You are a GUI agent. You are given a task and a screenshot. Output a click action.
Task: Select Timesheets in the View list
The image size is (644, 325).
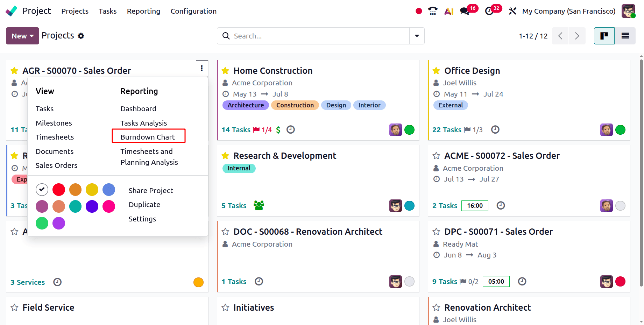click(x=55, y=137)
